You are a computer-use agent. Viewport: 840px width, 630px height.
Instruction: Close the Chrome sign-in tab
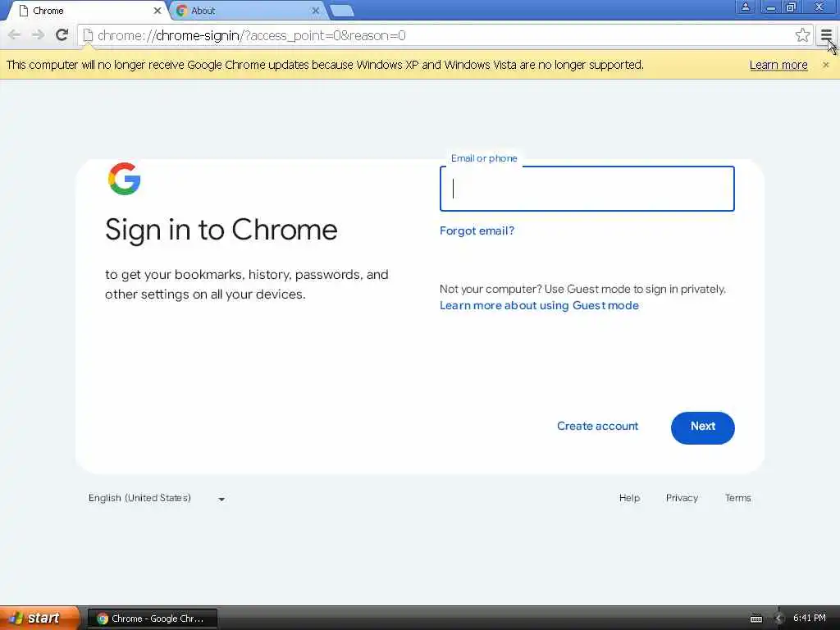coord(157,11)
